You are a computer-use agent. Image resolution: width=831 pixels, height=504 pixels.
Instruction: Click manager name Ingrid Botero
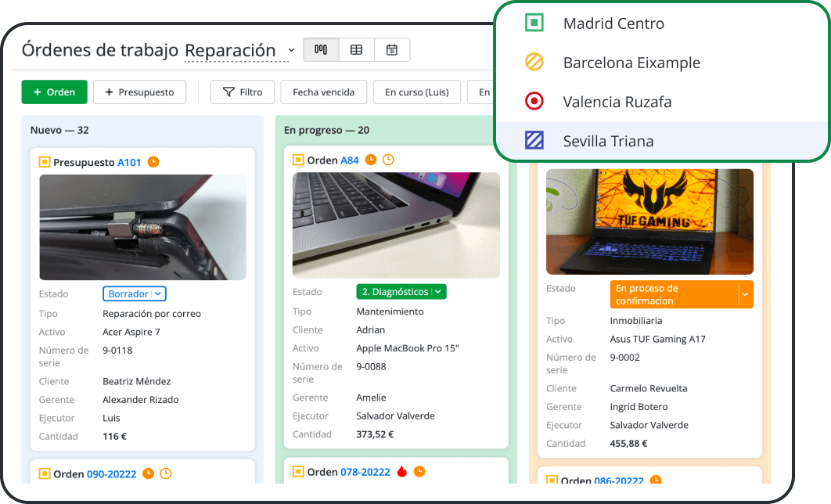click(x=639, y=407)
